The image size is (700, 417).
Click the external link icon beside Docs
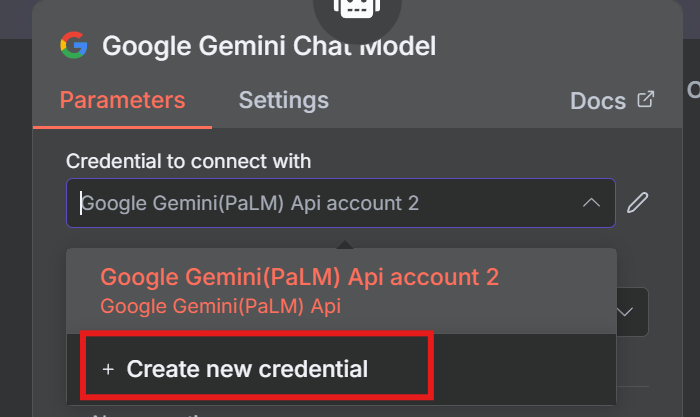point(646,99)
